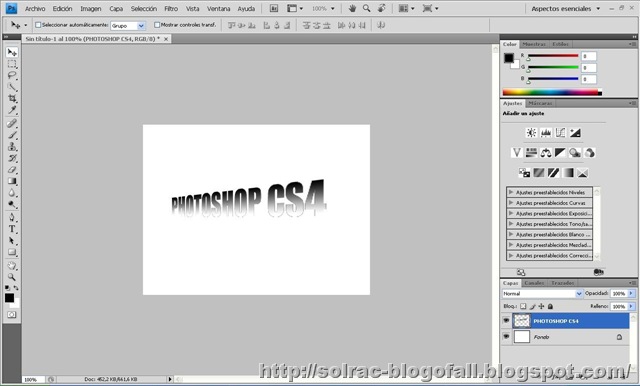Viewport: 640px width, 386px height.
Task: Expand Ajustes preestablecidos Curvas
Action: [x=511, y=202]
